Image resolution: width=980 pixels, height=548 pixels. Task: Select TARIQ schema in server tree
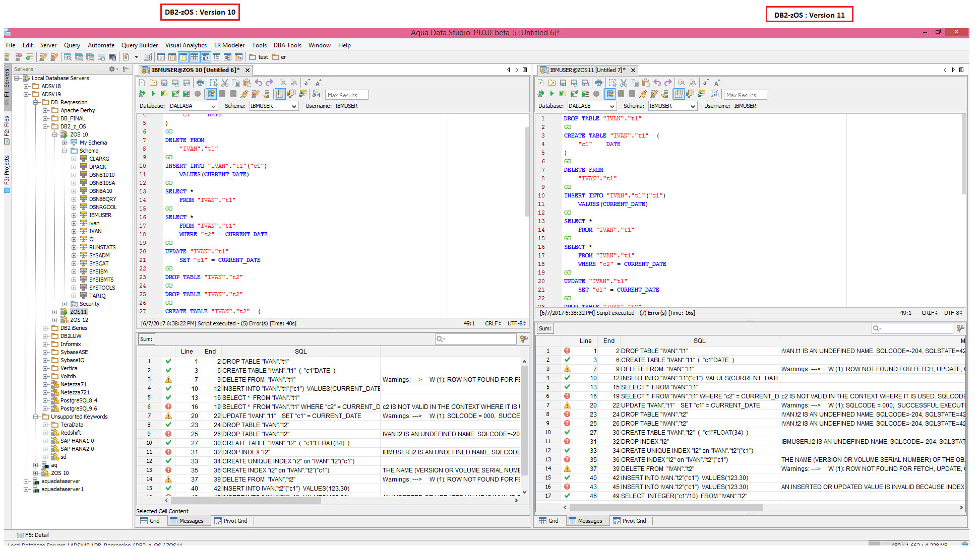tap(97, 296)
